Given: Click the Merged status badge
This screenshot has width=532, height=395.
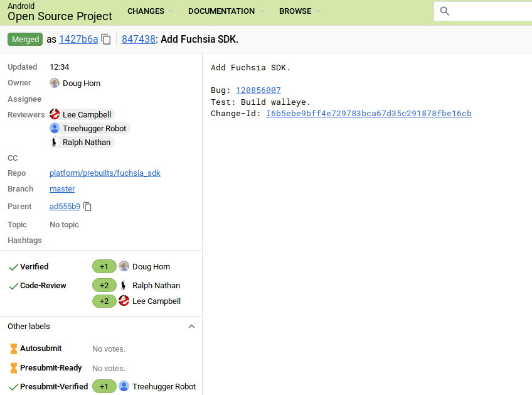Looking at the screenshot, I should click(x=25, y=39).
